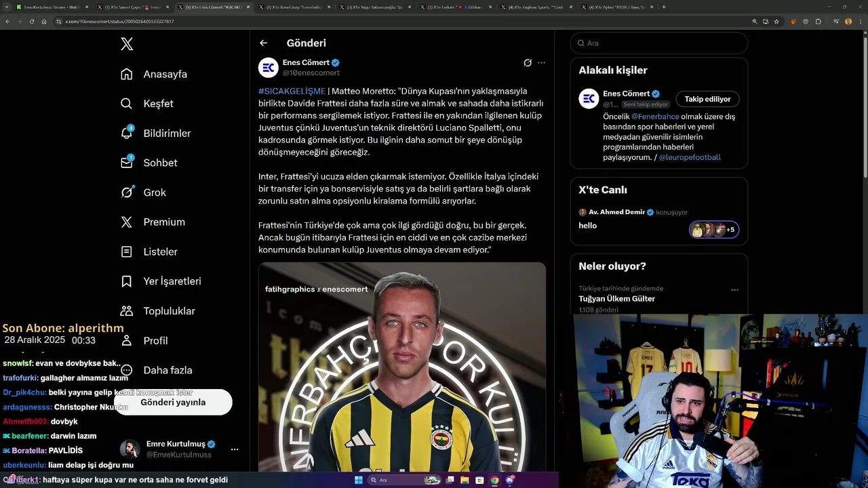The image size is (868, 488).
Task: Close the active Enes Cömert tab
Action: click(248, 7)
